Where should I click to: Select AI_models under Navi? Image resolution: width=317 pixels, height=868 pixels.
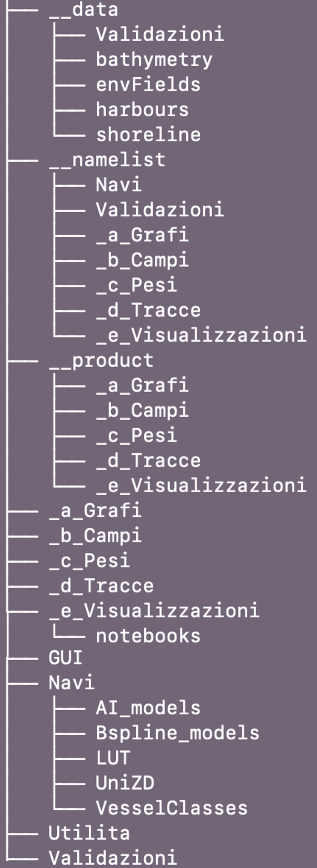[x=148, y=708]
